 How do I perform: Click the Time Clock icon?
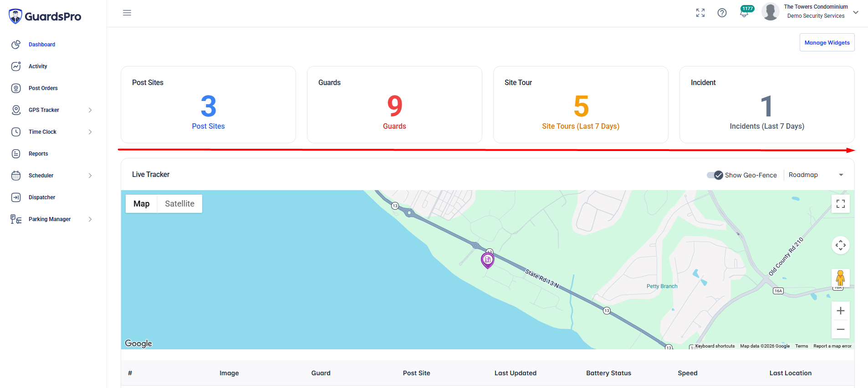pyautogui.click(x=16, y=132)
